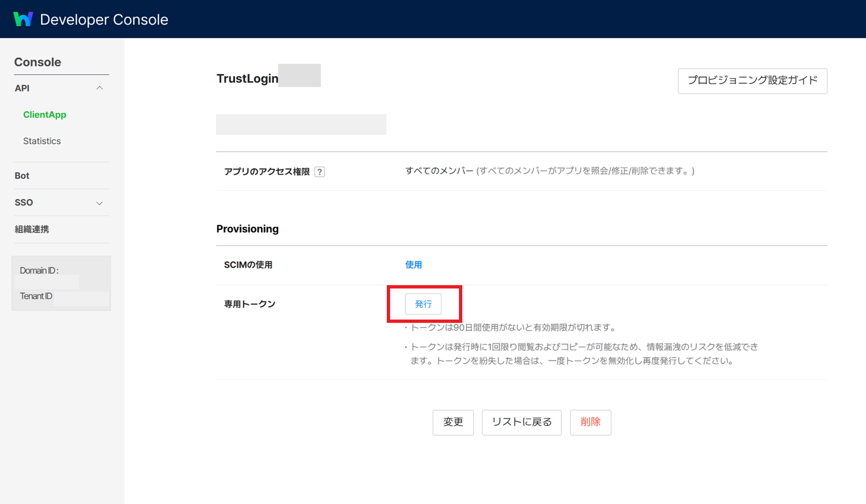866x504 pixels.
Task: Open ClientApp in the sidebar
Action: click(45, 114)
